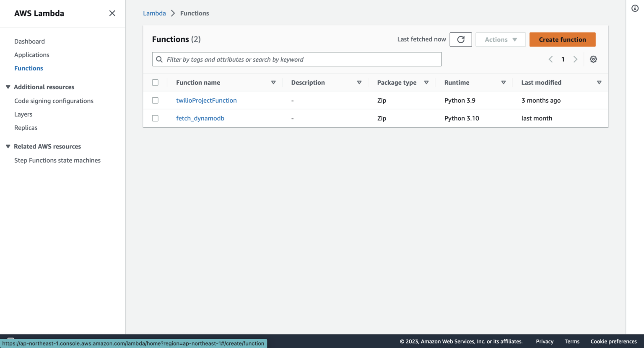Select page 1 in pagination

point(563,59)
